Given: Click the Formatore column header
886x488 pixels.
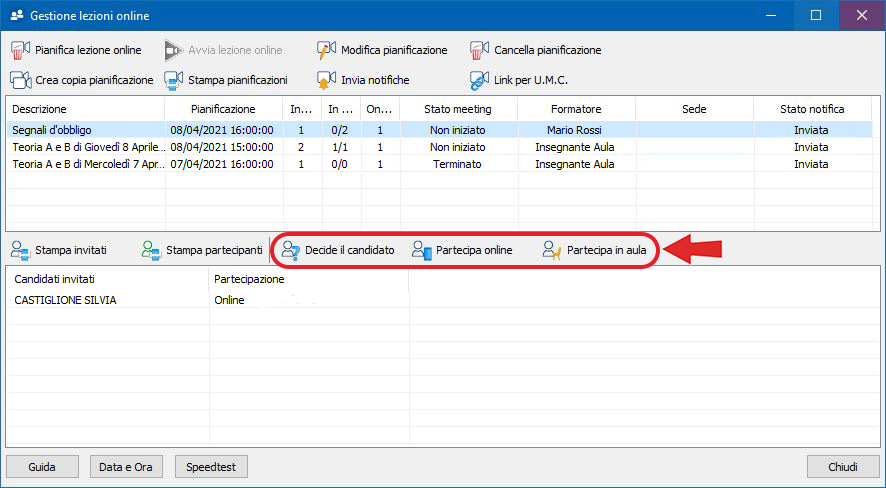Looking at the screenshot, I should pos(576,109).
